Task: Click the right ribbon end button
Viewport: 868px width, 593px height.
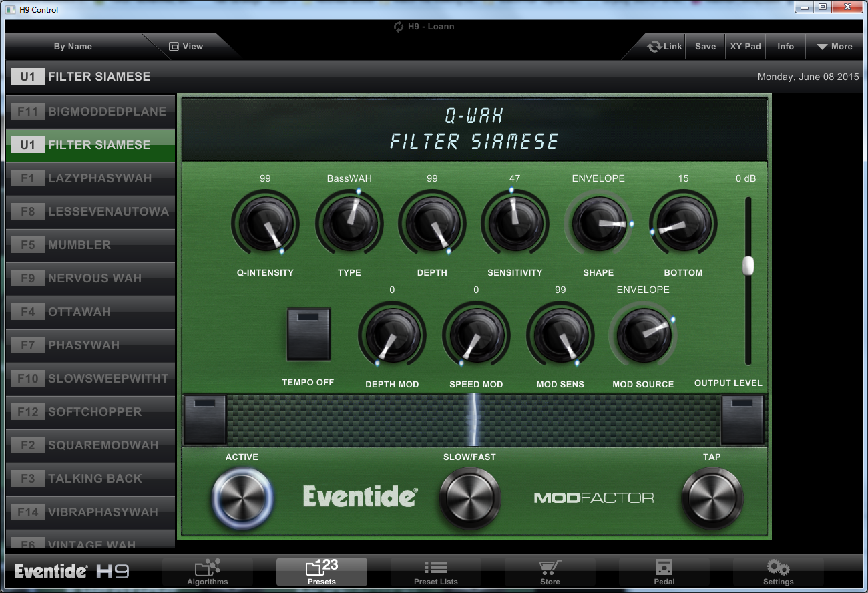Action: pos(742,420)
